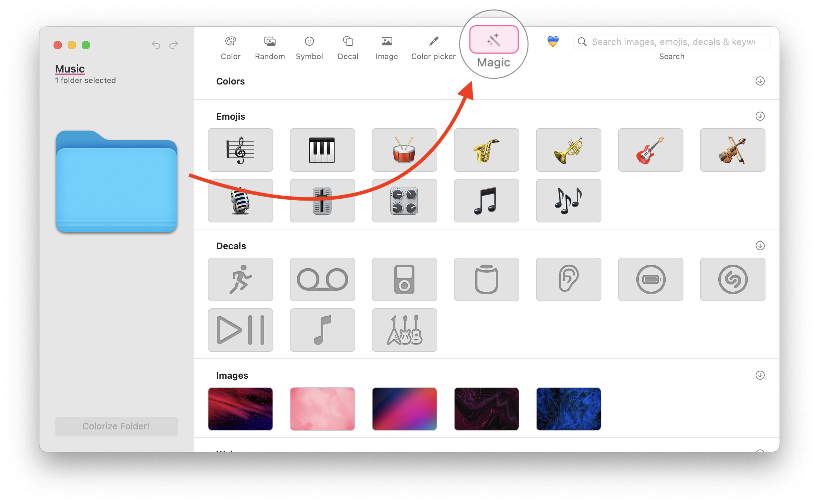Select the blue marble texture image
The width and height of the screenshot is (819, 504).
568,409
